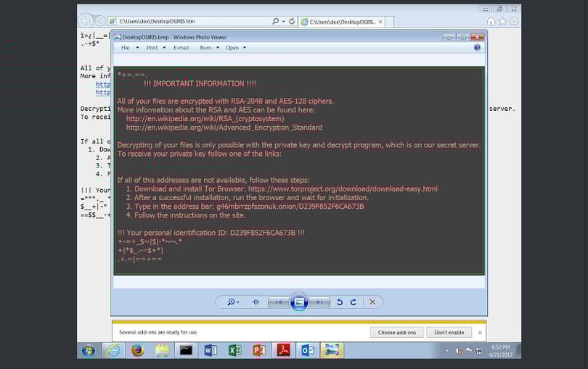Click the Choose add-ons button
The height and width of the screenshot is (369, 588).
tap(397, 332)
